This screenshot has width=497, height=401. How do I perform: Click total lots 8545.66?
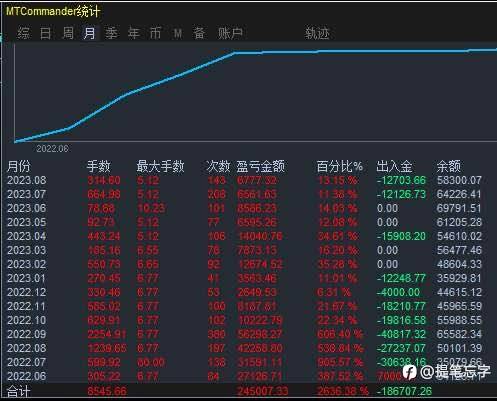pos(107,391)
